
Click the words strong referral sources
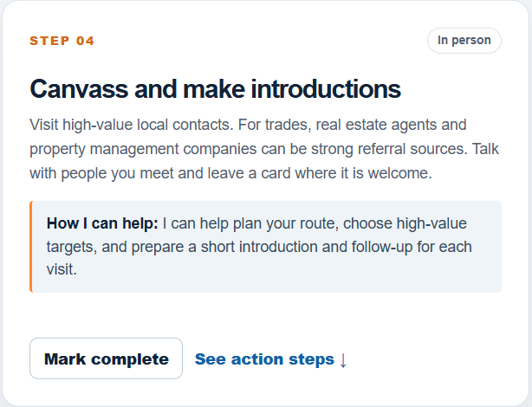point(389,149)
